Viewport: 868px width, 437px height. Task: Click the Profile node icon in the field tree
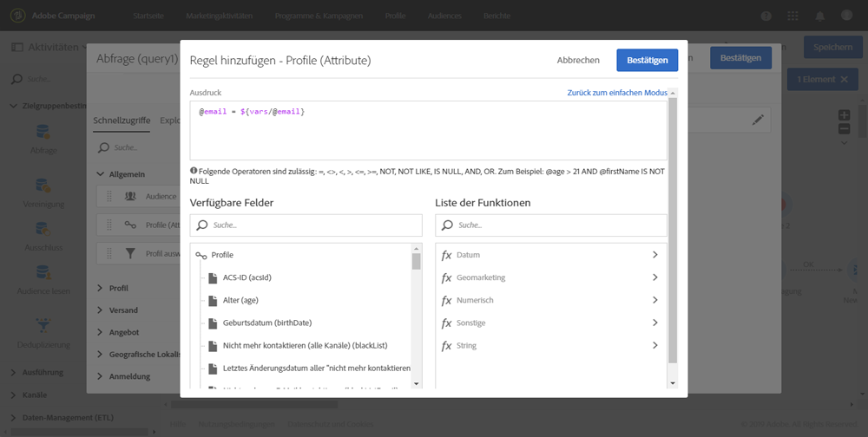tap(201, 255)
